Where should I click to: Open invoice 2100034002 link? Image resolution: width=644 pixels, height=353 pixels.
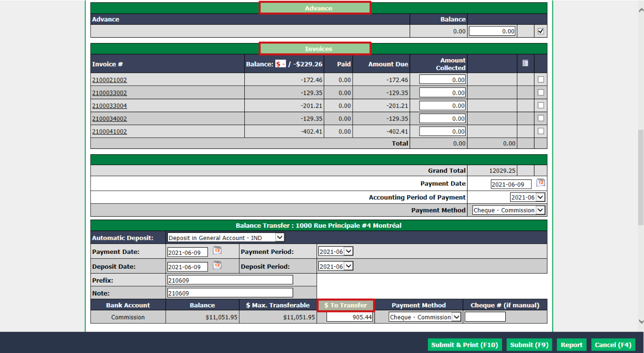pyautogui.click(x=110, y=119)
